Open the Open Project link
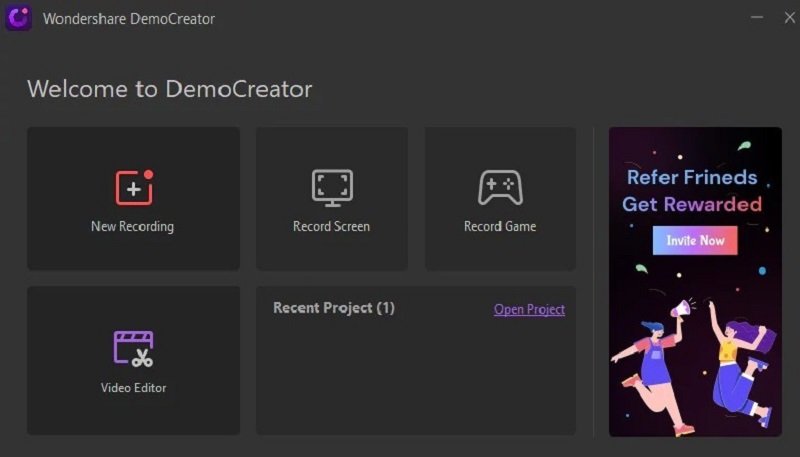Screen dimensions: 800x457 [x=529, y=309]
